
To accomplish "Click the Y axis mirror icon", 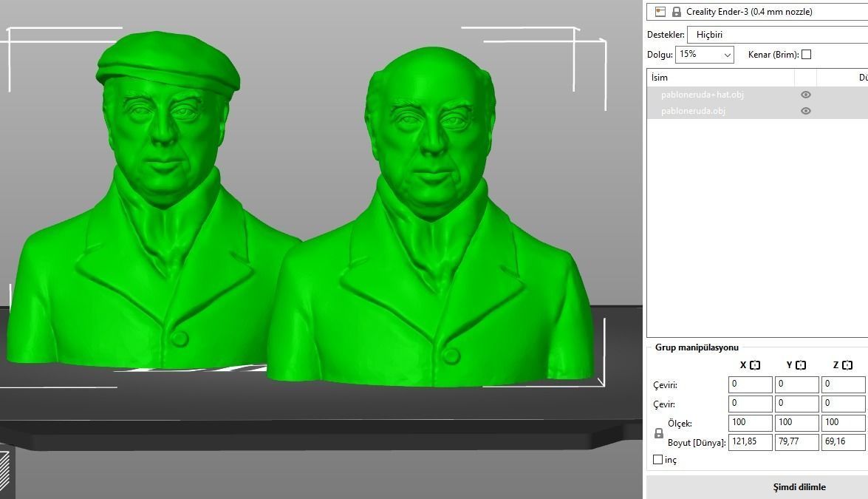I will coord(801,365).
